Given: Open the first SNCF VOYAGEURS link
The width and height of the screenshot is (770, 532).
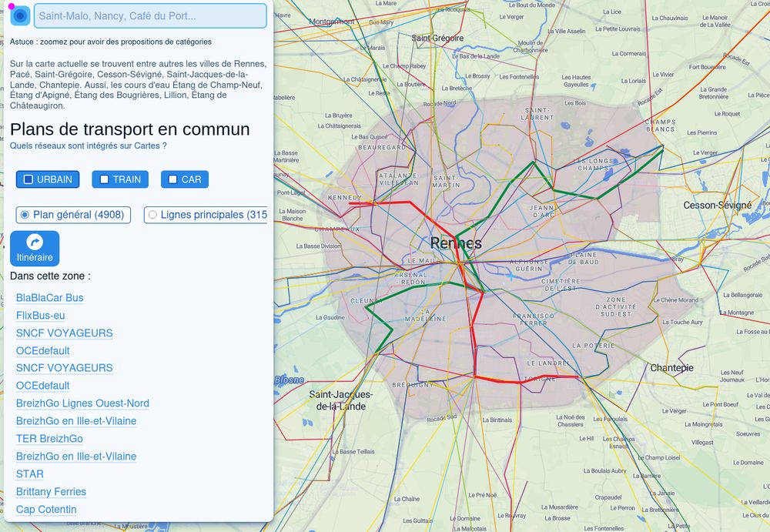Looking at the screenshot, I should pyautogui.click(x=65, y=333).
